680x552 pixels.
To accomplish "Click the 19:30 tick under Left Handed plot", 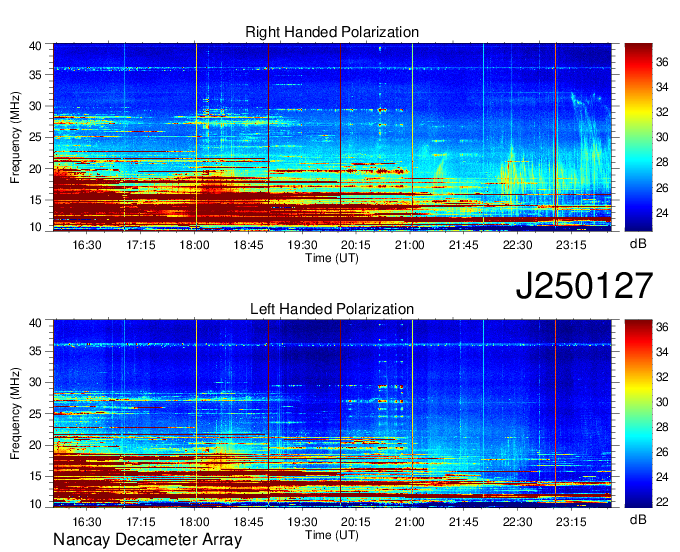I will coord(302,521).
